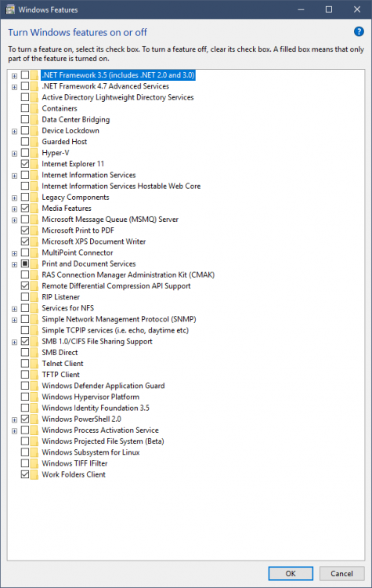Image resolution: width=372 pixels, height=588 pixels.
Task: Check the TFTP Client checkbox
Action: click(25, 375)
